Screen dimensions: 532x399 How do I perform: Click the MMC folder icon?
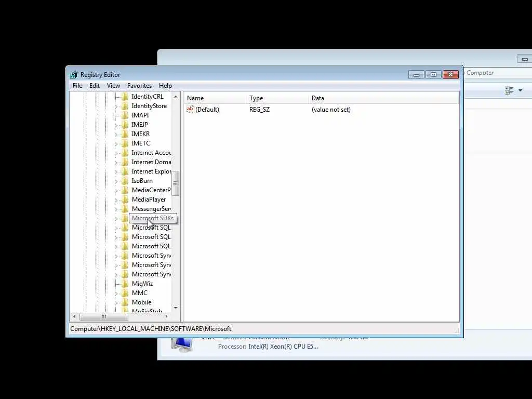point(125,293)
